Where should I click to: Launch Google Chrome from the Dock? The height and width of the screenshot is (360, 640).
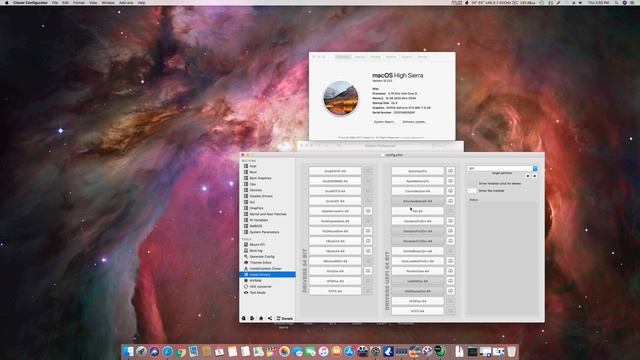180,351
